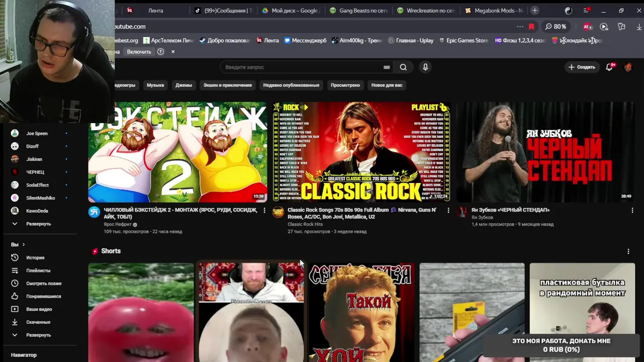Play the ЧЕРНЫЙ СТЕНДАП video thumbnail
The width and height of the screenshot is (644, 362).
click(x=545, y=152)
